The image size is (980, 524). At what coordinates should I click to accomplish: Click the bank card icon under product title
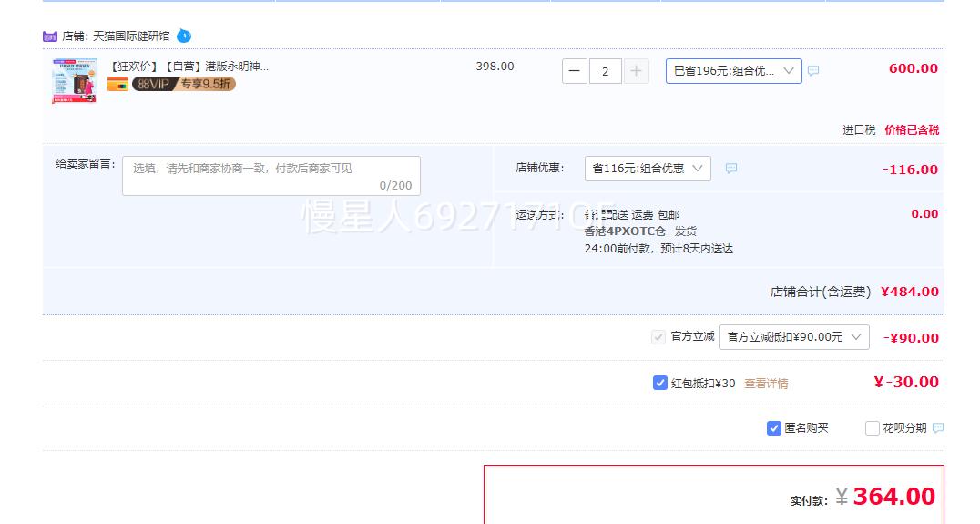tap(117, 84)
